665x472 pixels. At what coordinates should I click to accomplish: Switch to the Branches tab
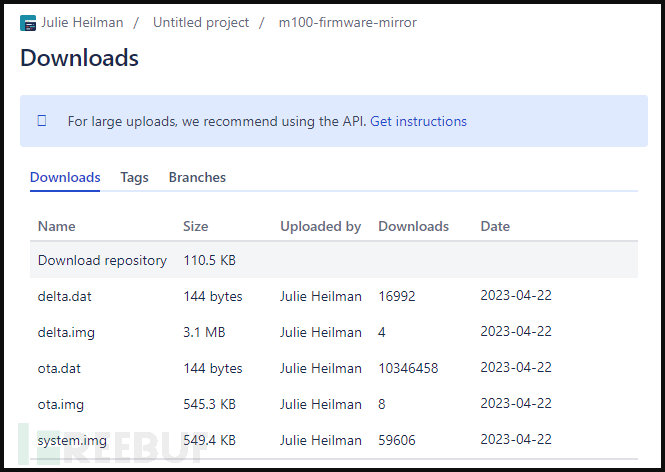[x=197, y=177]
